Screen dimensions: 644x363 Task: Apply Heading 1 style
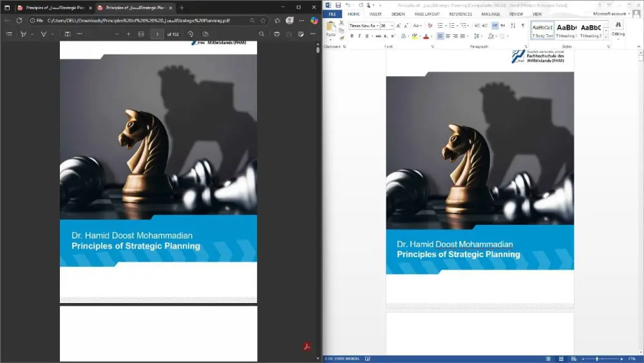(566, 30)
